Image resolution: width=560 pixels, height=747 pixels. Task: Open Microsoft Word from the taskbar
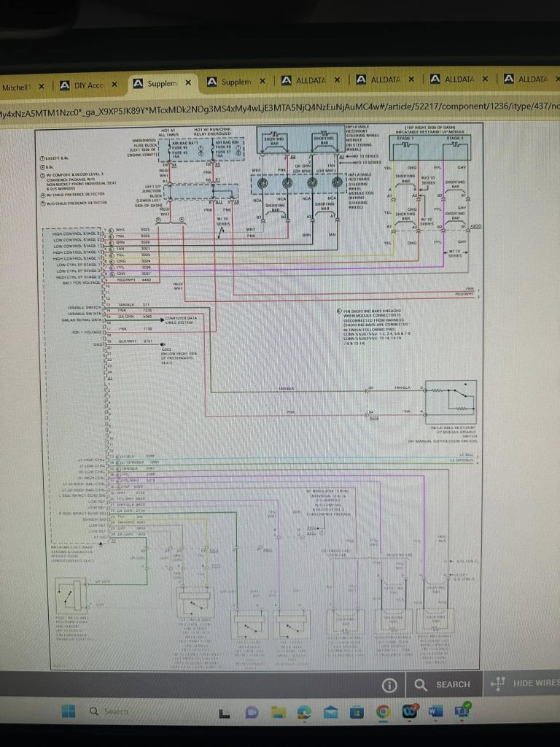[x=435, y=711]
